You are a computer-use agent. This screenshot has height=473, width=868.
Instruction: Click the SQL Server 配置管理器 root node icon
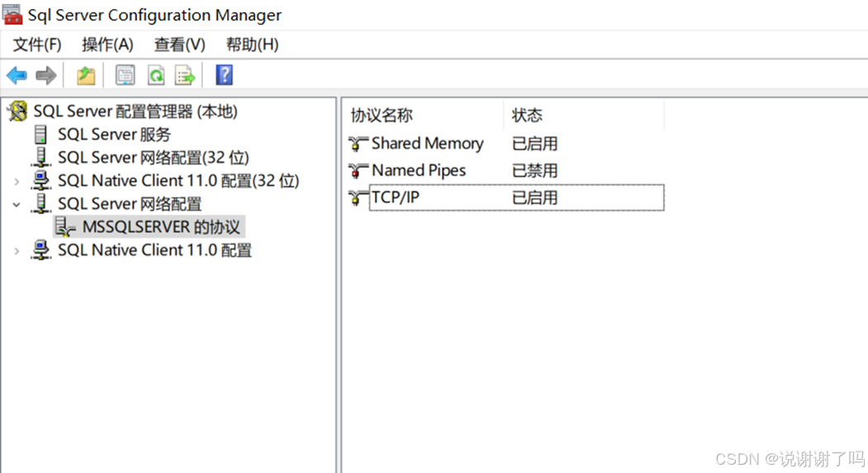pyautogui.click(x=17, y=111)
